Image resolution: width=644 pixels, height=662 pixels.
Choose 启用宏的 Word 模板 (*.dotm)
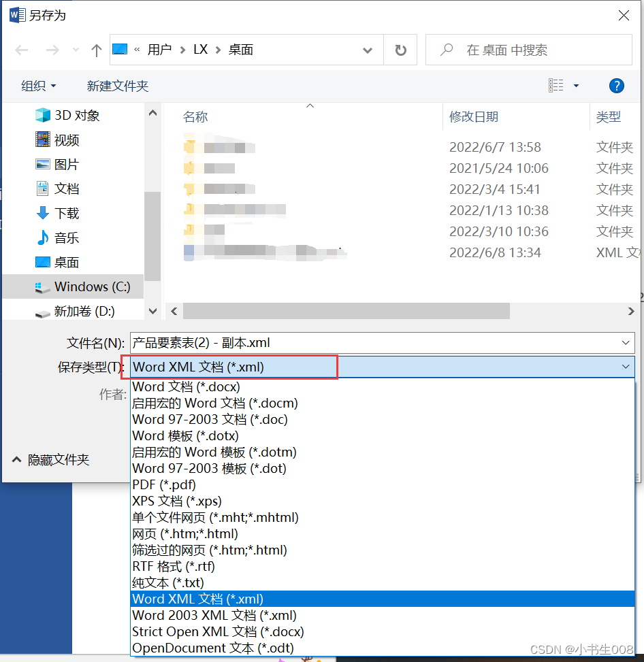point(383,452)
